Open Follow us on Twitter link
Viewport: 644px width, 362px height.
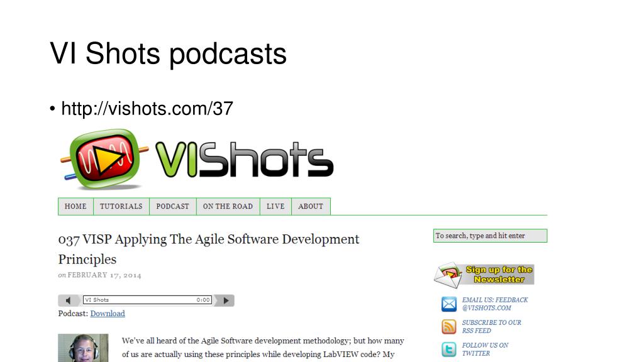tap(485, 349)
